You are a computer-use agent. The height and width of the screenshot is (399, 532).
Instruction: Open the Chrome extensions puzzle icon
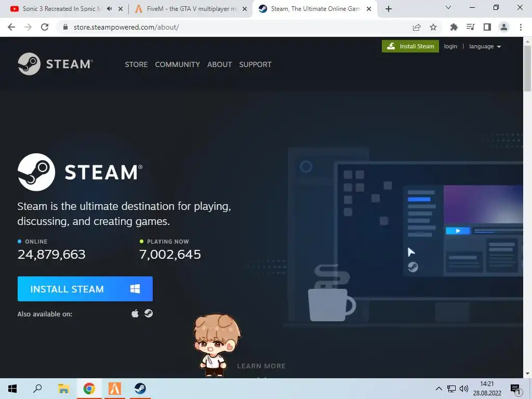tap(454, 27)
